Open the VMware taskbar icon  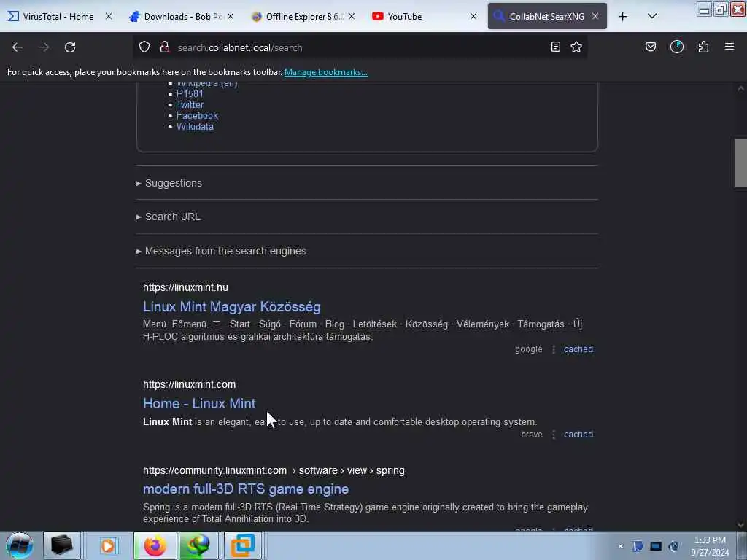tap(242, 545)
